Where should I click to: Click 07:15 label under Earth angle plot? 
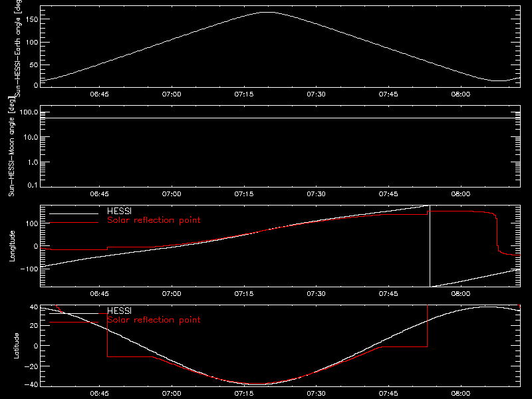coord(244,94)
